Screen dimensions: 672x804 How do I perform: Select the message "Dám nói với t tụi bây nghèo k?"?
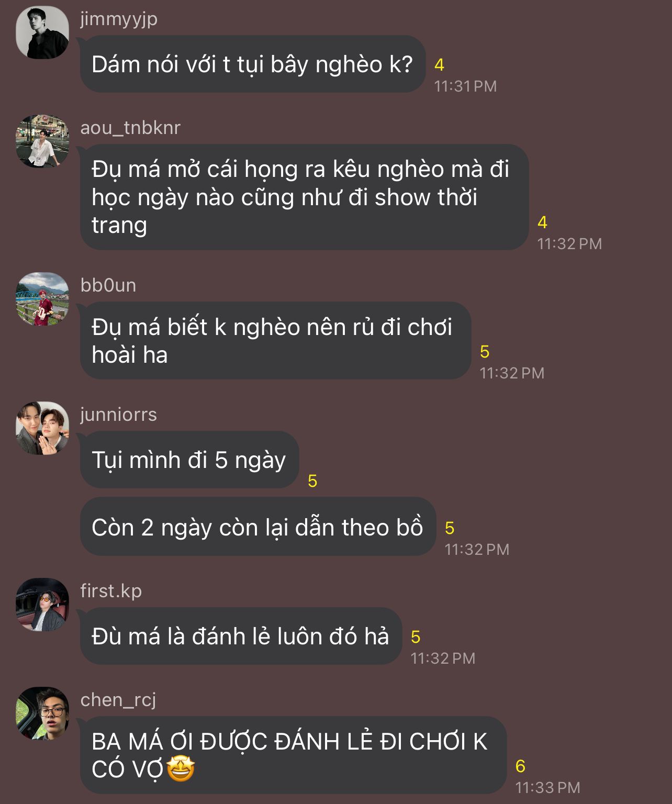tap(252, 64)
